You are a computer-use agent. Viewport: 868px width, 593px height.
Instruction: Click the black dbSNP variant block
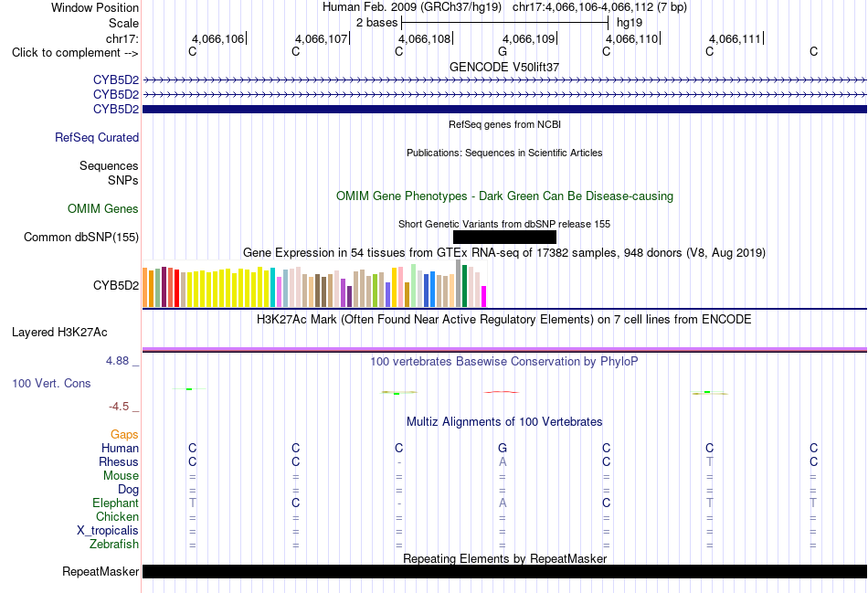tap(504, 237)
